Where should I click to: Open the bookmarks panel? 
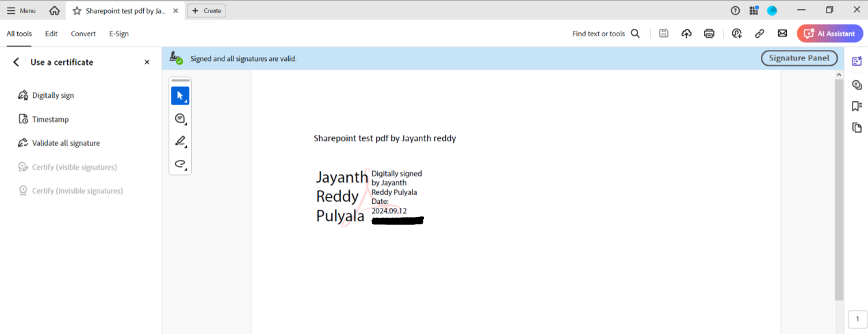click(x=856, y=106)
